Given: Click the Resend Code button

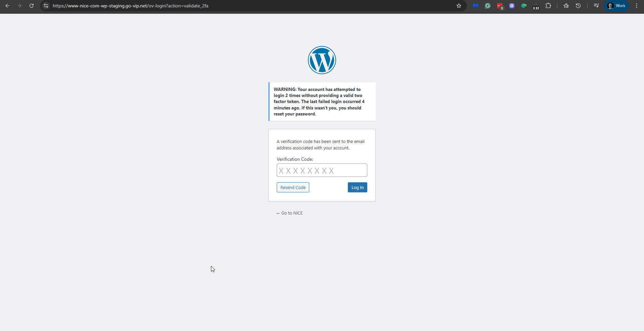Looking at the screenshot, I should click(x=293, y=187).
